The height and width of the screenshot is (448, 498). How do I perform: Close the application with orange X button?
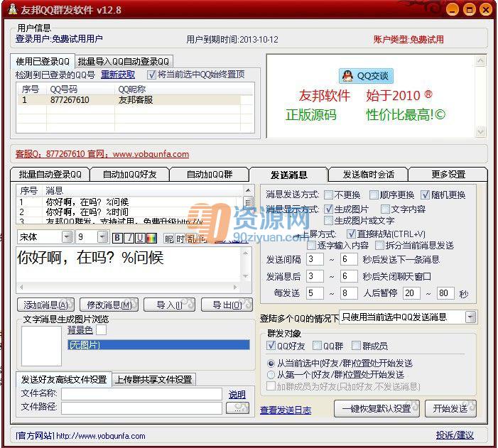pyautogui.click(x=486, y=10)
